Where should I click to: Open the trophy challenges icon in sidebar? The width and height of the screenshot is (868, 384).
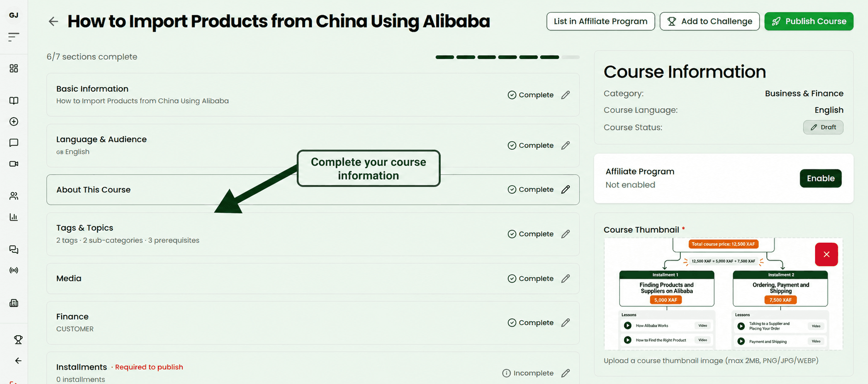point(18,339)
